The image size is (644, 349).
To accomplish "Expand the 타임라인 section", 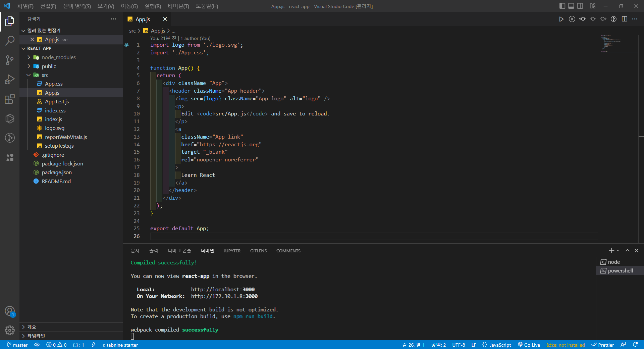I will [71, 336].
